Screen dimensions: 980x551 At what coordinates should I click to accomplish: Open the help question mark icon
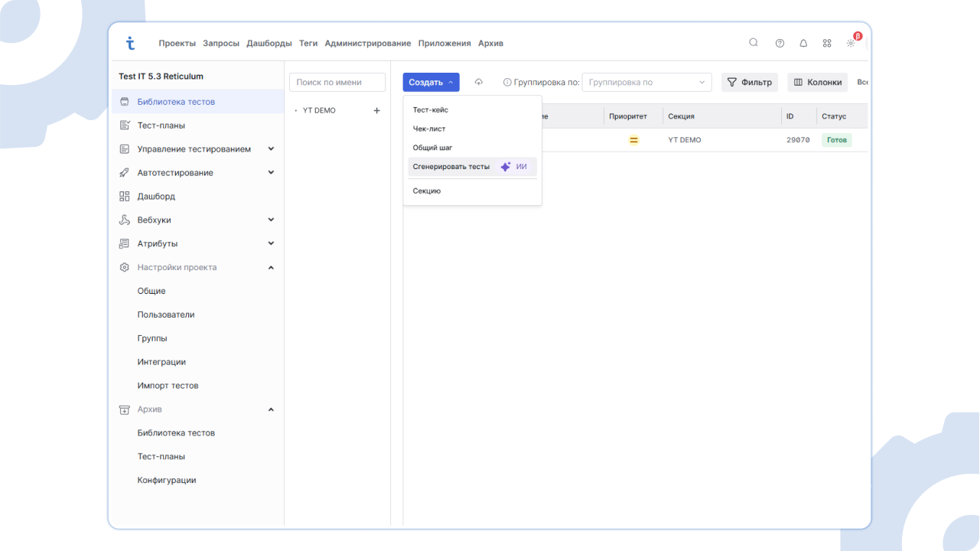(x=780, y=44)
